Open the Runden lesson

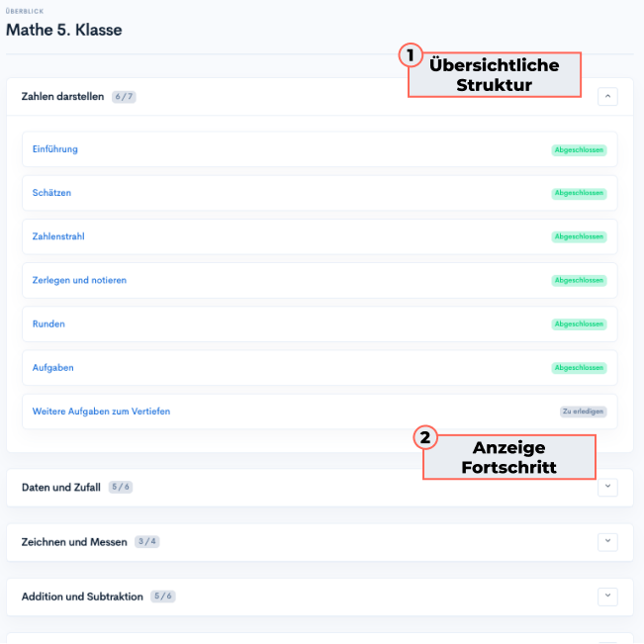[x=48, y=323]
